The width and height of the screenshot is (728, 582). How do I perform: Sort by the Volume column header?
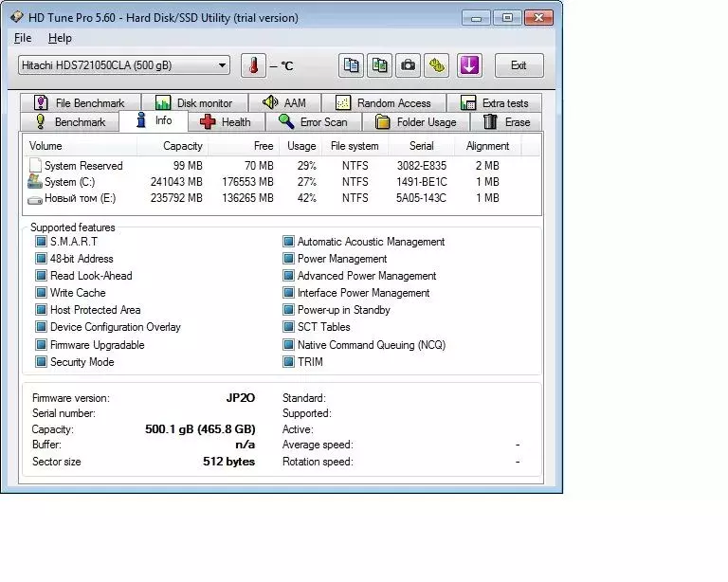pyautogui.click(x=80, y=146)
